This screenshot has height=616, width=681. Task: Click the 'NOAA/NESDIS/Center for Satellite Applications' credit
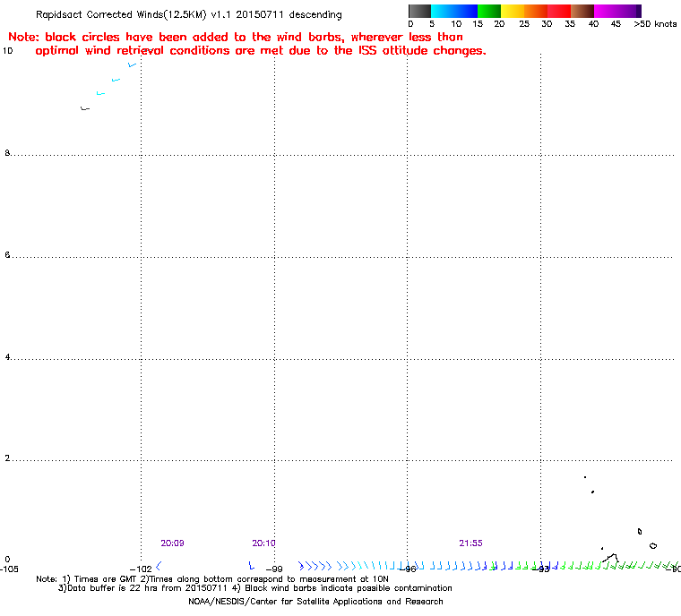(315, 602)
